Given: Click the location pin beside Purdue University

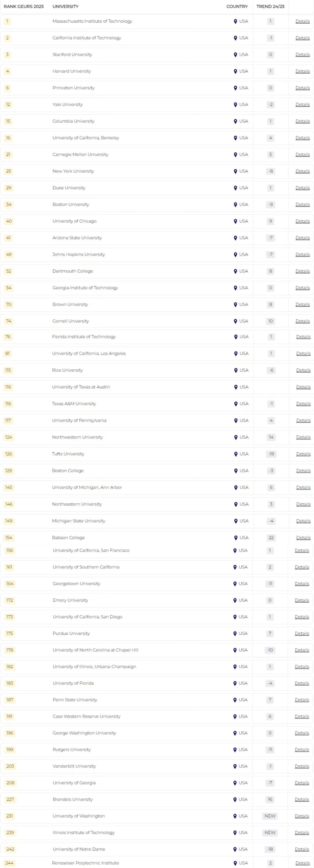Looking at the screenshot, I should pyautogui.click(x=235, y=634).
